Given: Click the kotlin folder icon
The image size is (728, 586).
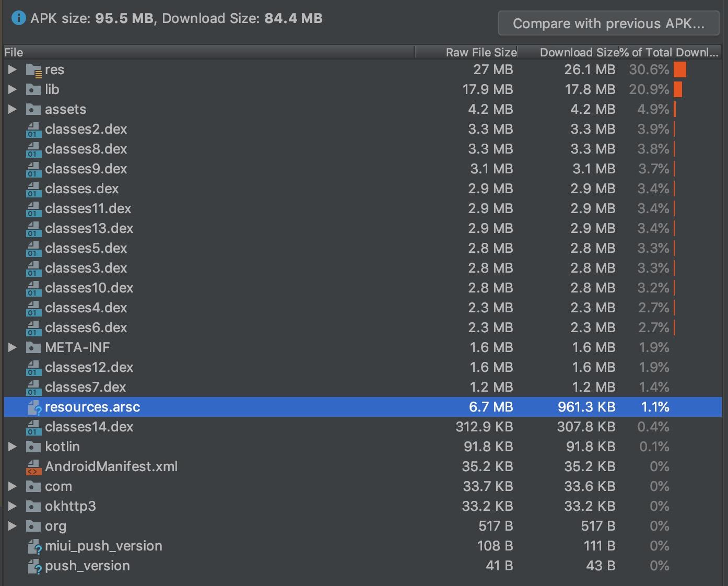Looking at the screenshot, I should (x=33, y=447).
